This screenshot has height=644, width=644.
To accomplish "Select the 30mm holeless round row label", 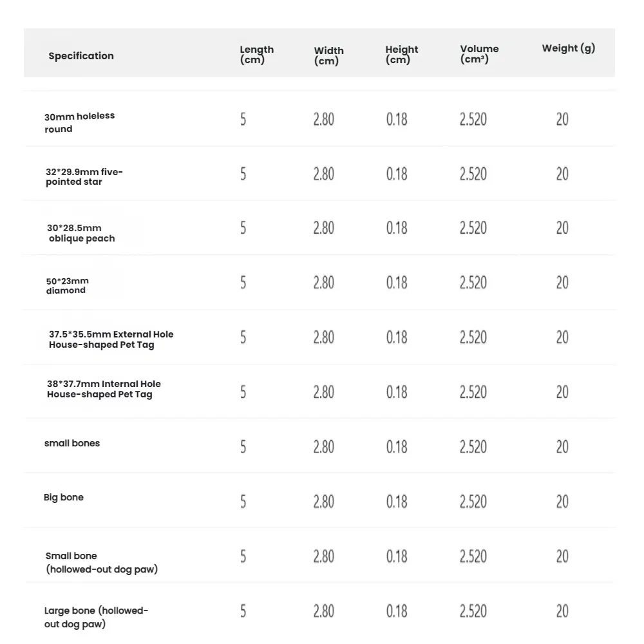I will (x=79, y=122).
